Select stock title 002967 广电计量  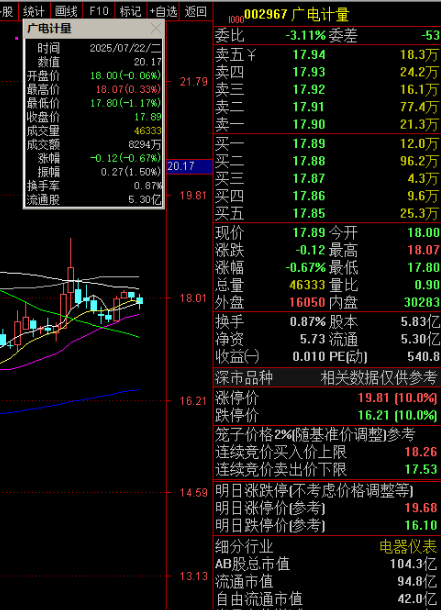(297, 15)
